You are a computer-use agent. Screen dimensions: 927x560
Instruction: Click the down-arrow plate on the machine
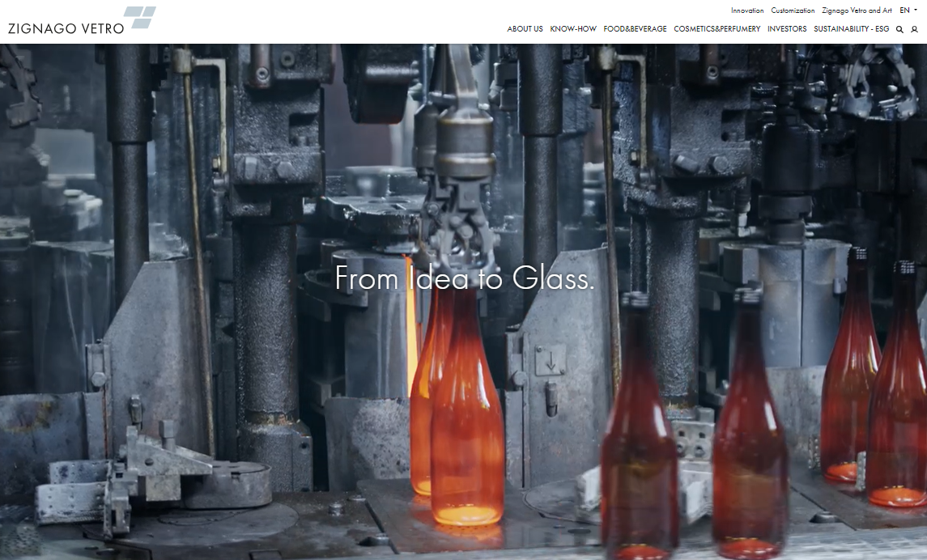click(551, 361)
